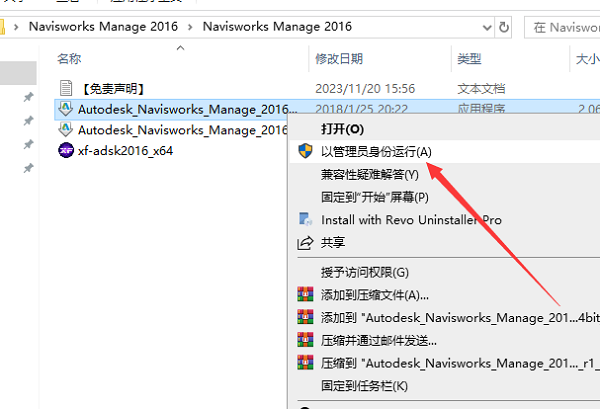Click the xf-adsk2016_x64 purple icon
The height and width of the screenshot is (409, 600).
[x=66, y=150]
